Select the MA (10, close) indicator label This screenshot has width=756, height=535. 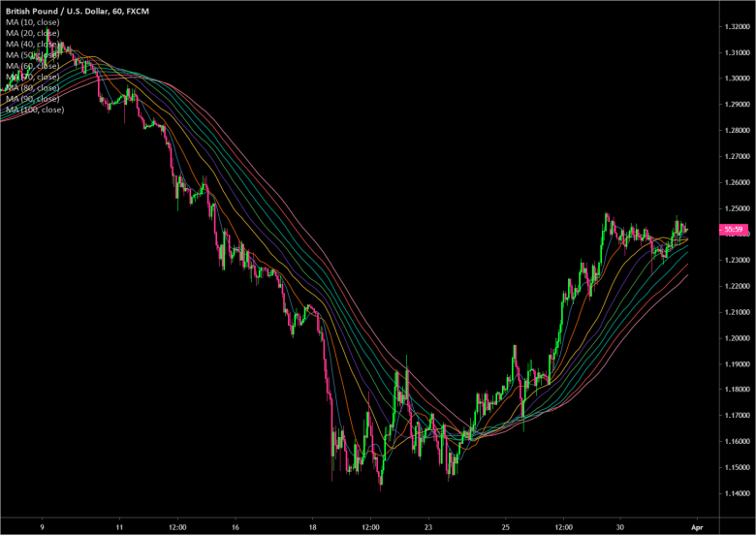pos(33,21)
